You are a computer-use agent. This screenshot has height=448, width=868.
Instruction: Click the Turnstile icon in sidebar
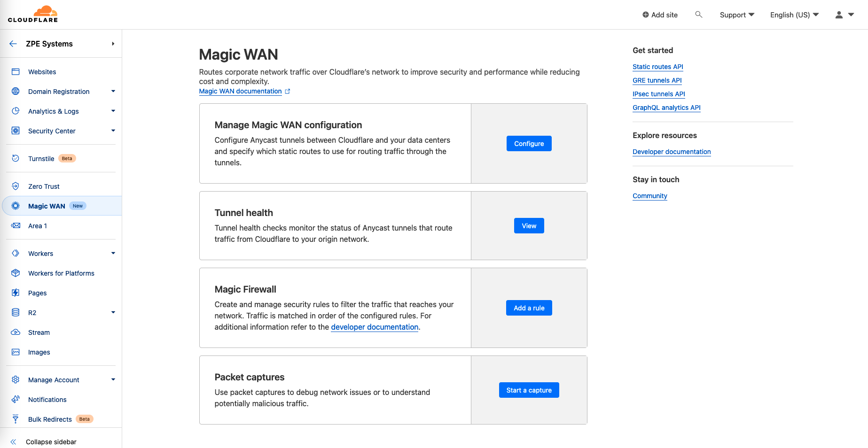(16, 159)
